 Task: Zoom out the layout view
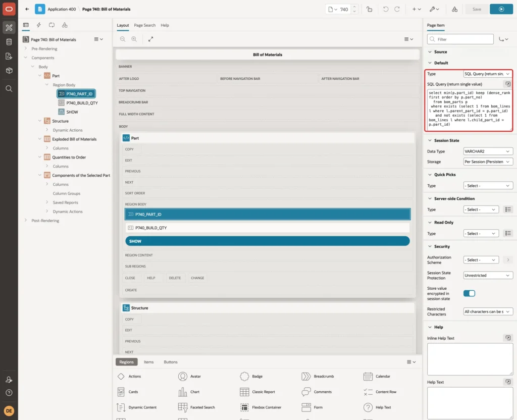pos(123,39)
